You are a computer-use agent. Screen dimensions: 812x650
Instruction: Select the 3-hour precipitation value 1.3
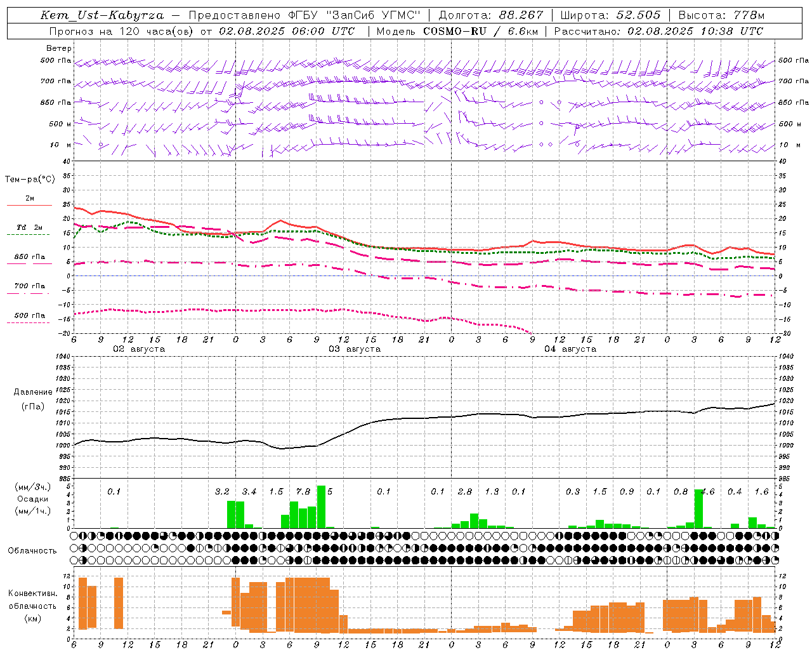point(492,492)
